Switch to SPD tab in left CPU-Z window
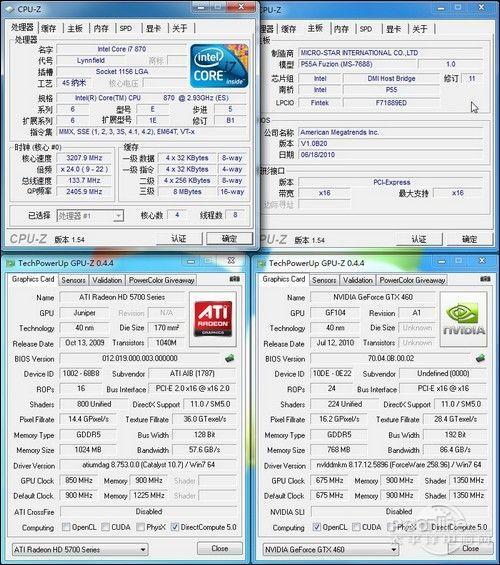 [x=126, y=28]
